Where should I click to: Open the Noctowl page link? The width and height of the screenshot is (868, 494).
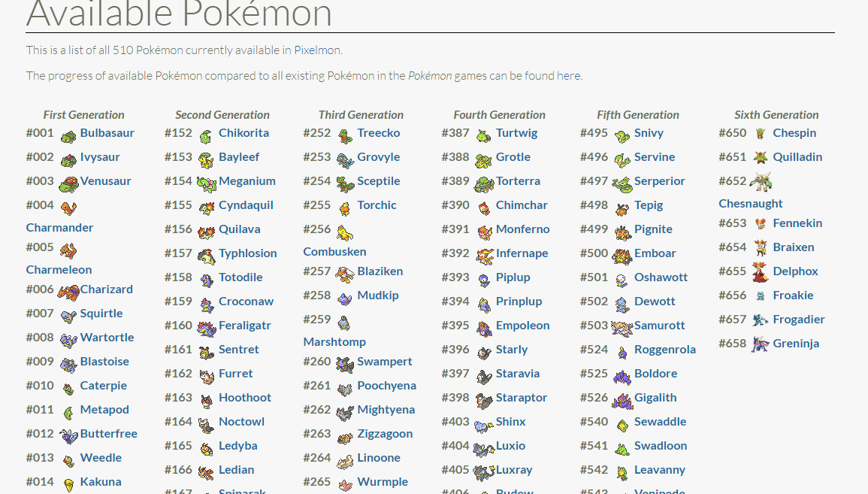point(241,422)
